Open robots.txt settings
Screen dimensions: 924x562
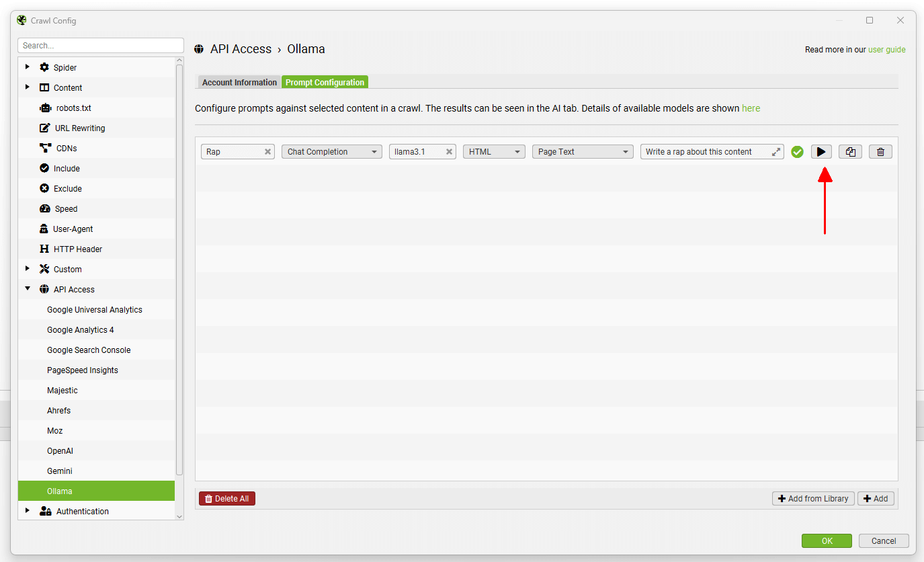[73, 108]
